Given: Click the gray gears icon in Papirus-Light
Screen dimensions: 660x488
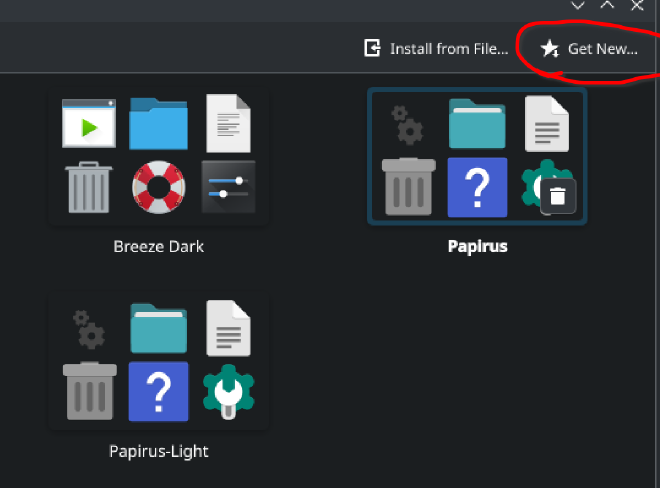Looking at the screenshot, I should coord(89,329).
